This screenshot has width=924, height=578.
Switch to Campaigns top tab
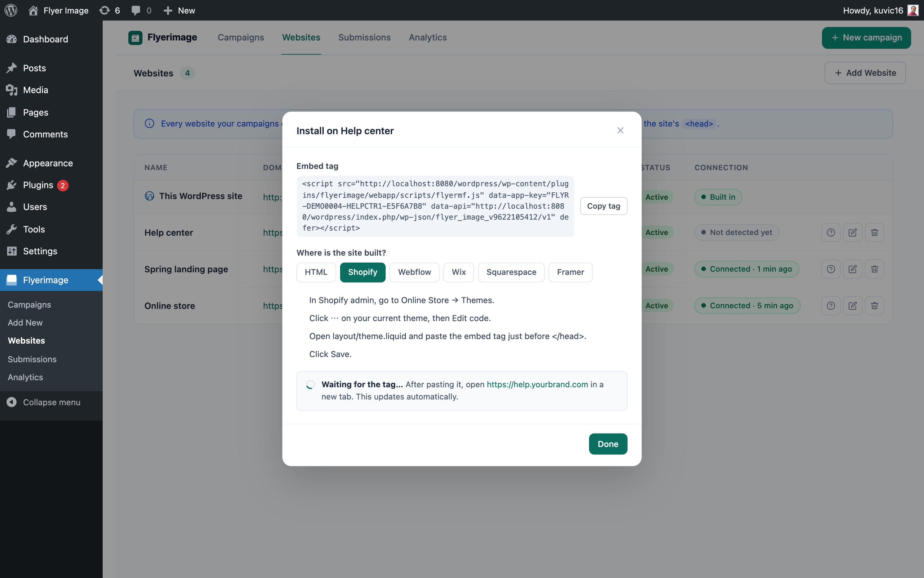pyautogui.click(x=241, y=38)
